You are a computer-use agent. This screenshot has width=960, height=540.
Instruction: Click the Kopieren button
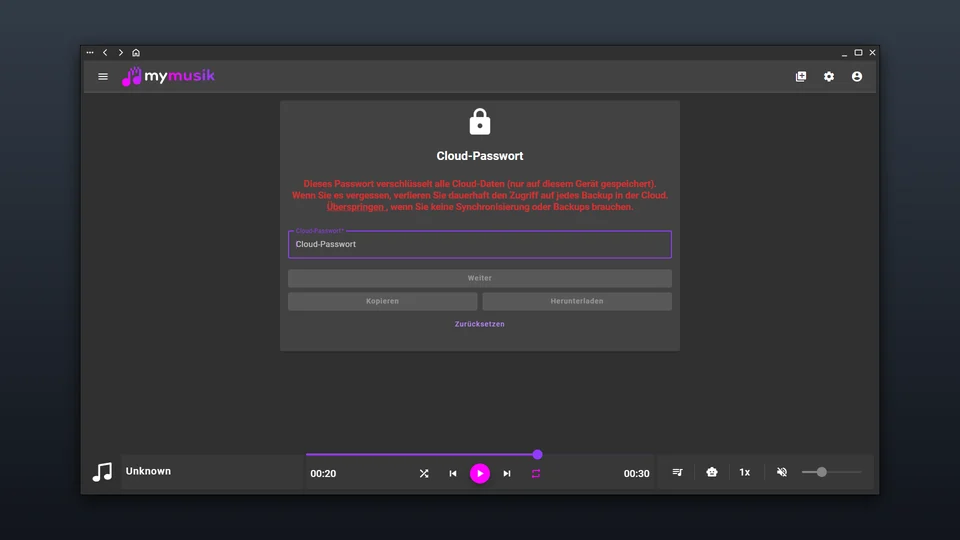[383, 301]
